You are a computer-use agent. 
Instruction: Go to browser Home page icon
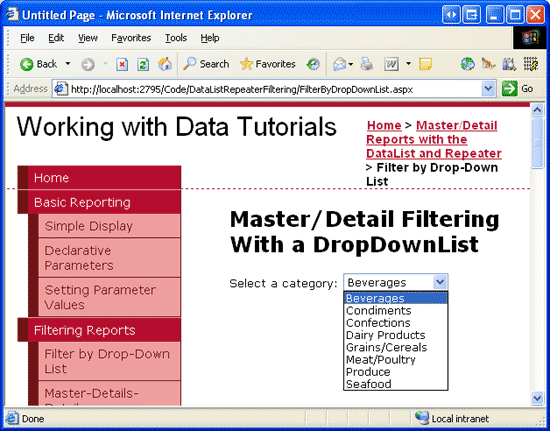pos(165,64)
